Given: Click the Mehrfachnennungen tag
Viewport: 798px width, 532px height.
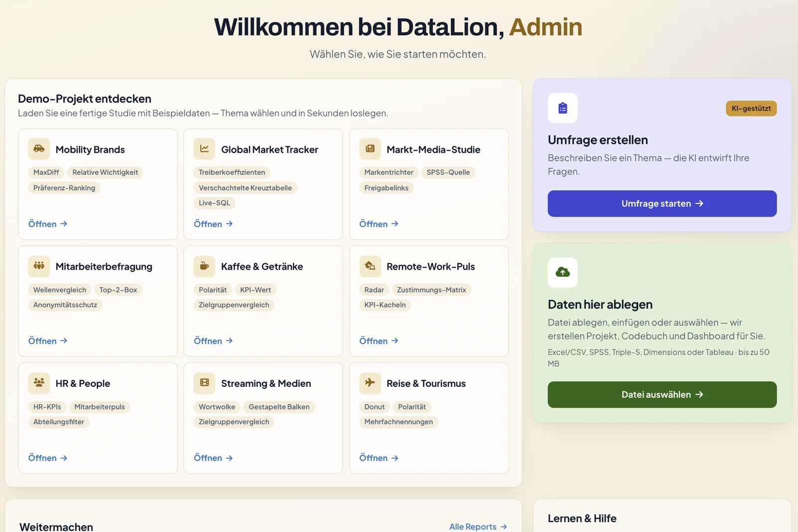Looking at the screenshot, I should [399, 422].
